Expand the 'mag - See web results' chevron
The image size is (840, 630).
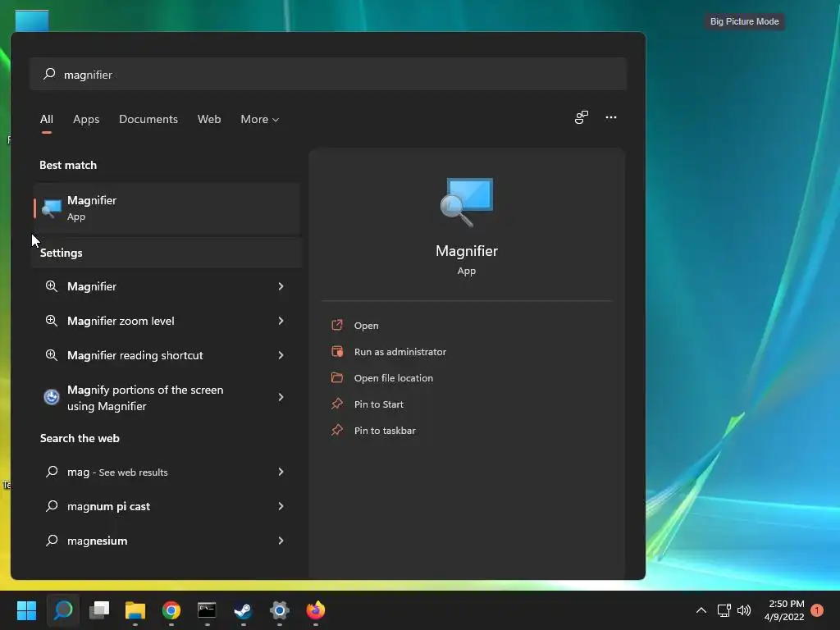pyautogui.click(x=281, y=472)
